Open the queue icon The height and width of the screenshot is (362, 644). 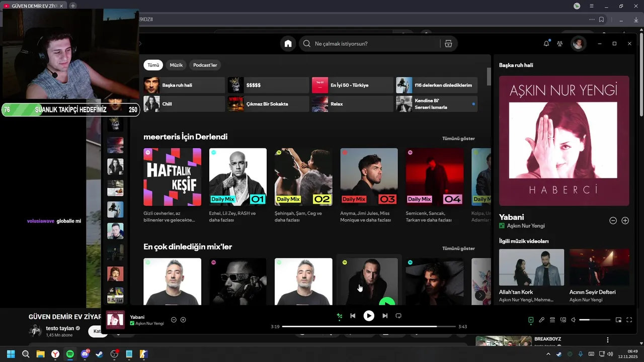point(552,320)
